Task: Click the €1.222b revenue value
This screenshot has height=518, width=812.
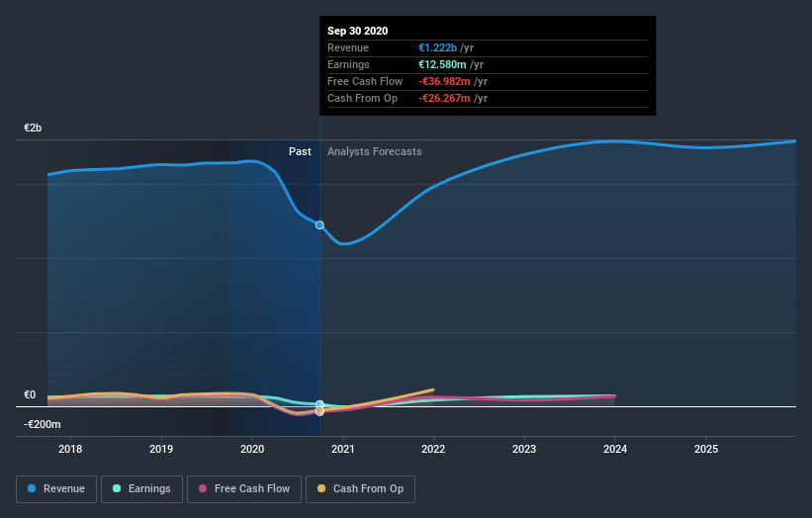Action: click(x=437, y=47)
